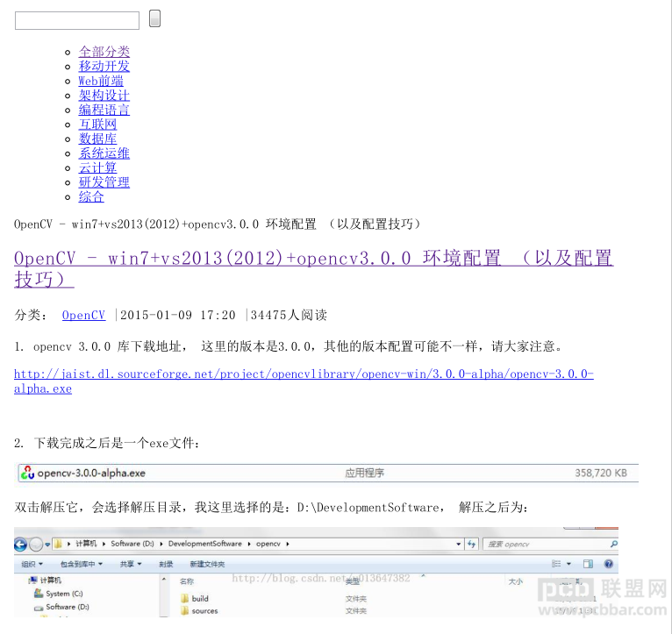
Task: Click the refresh icon in the address bar
Action: tap(472, 544)
